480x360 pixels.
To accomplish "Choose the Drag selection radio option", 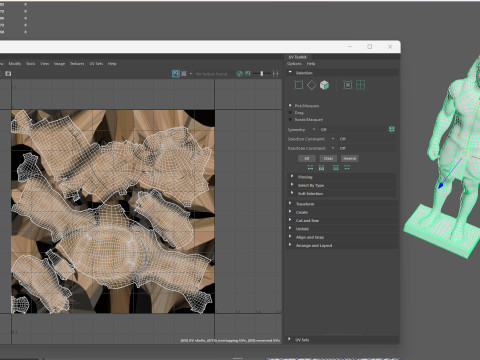I will click(290, 112).
